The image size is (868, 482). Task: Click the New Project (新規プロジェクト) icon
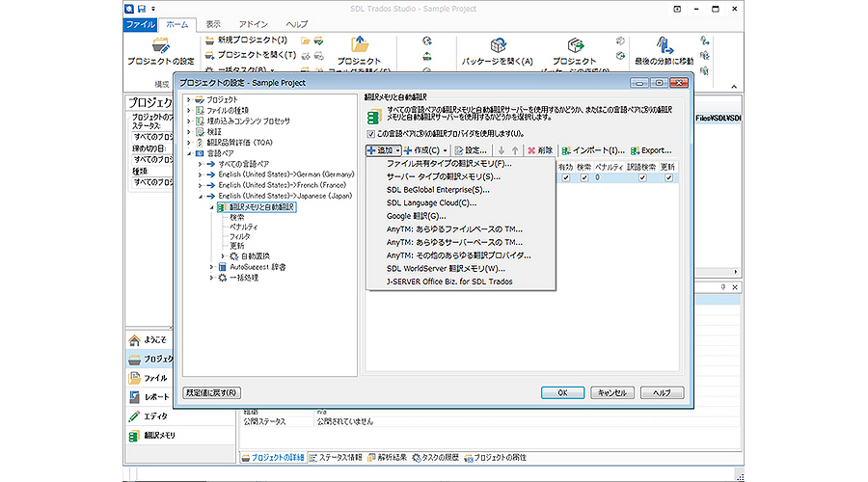click(209, 40)
